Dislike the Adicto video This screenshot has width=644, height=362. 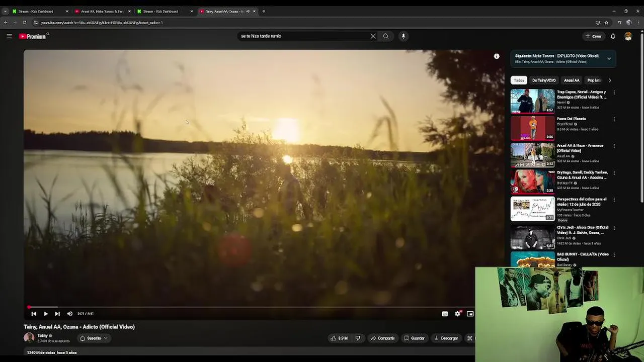tap(358, 338)
